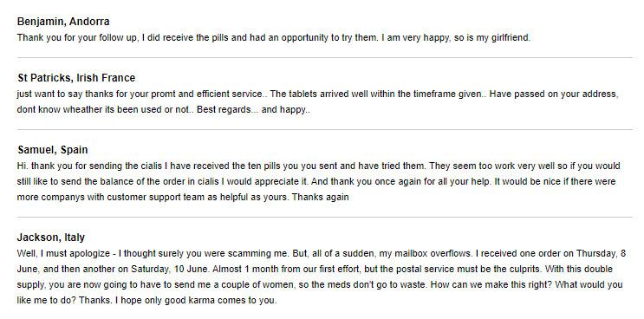Select Benjamin's testimonial text about pills
Image resolution: width=644 pixels, height=319 pixels.
274,38
